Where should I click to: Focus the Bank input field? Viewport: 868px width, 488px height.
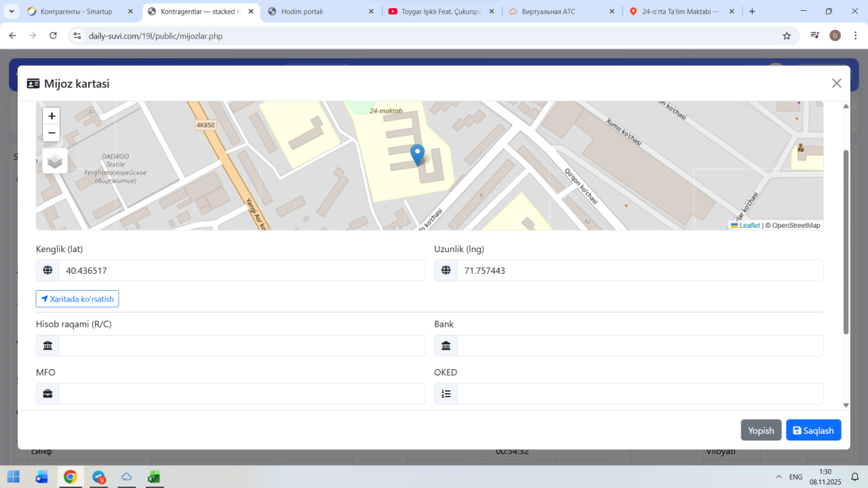click(x=639, y=346)
